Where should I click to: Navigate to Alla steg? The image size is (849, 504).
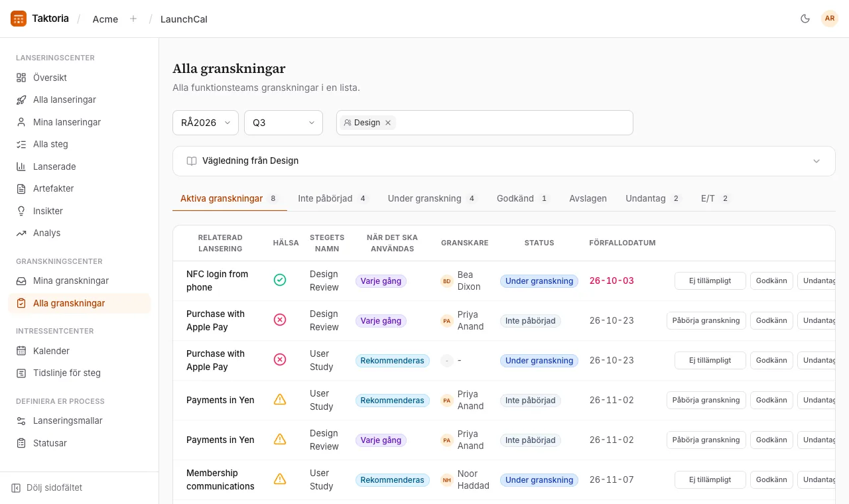[80, 144]
